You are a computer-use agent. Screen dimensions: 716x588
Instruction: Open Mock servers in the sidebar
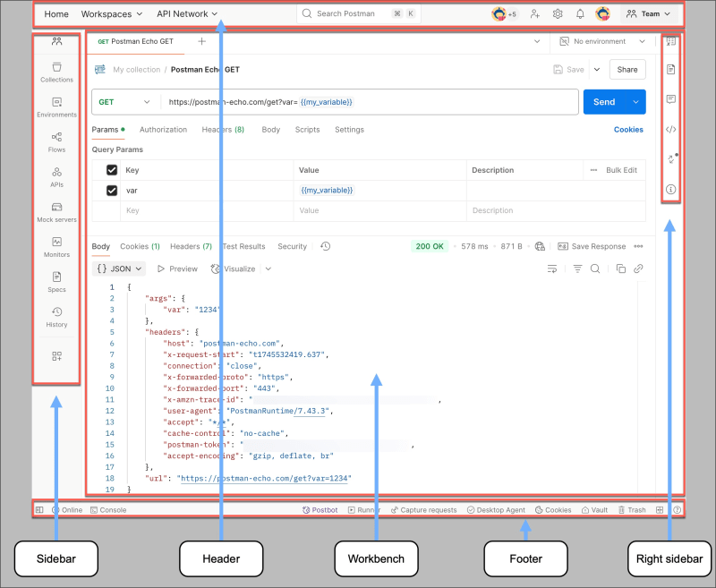pyautogui.click(x=56, y=213)
